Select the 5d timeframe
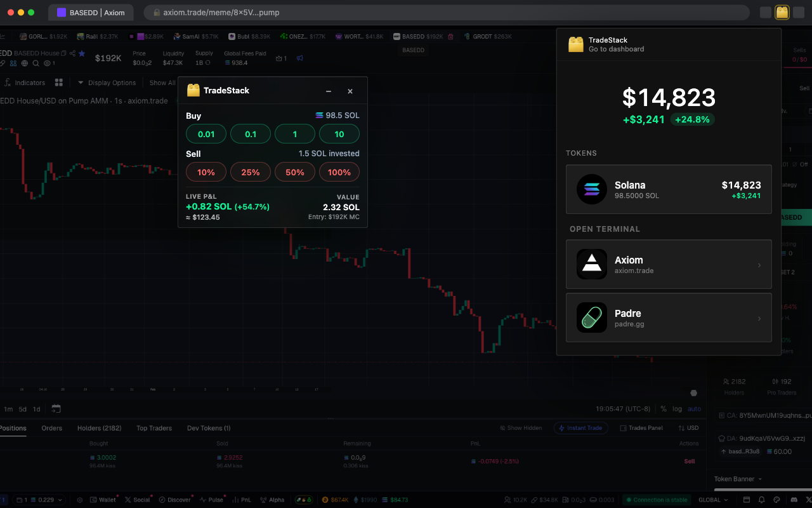812x508 pixels. click(23, 409)
